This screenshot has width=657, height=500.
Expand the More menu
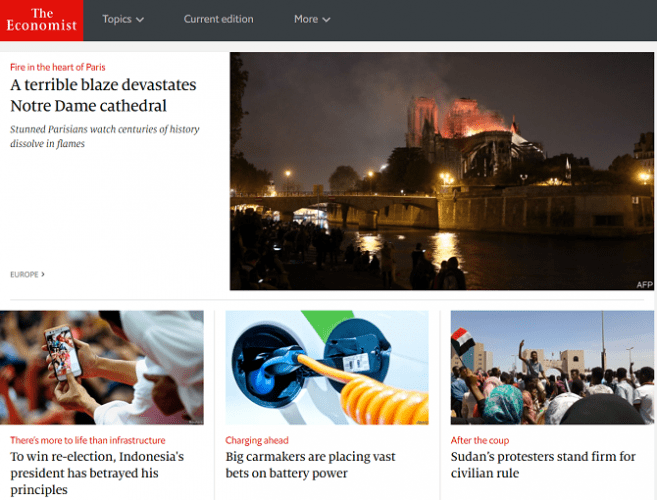point(312,19)
